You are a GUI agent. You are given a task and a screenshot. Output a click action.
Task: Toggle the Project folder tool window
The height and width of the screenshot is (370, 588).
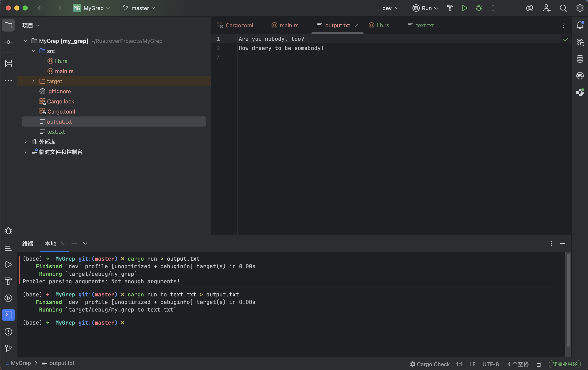pos(8,25)
